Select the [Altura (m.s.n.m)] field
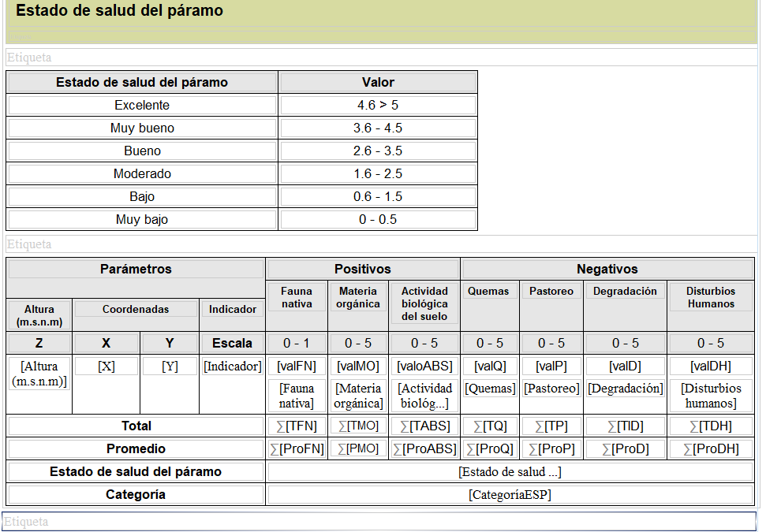 39,374
